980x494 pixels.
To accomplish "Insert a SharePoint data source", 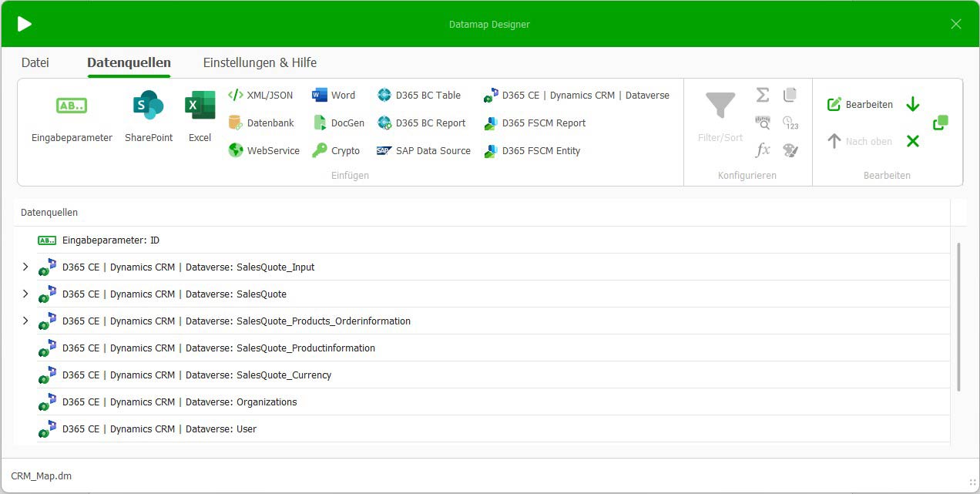I will pyautogui.click(x=148, y=114).
